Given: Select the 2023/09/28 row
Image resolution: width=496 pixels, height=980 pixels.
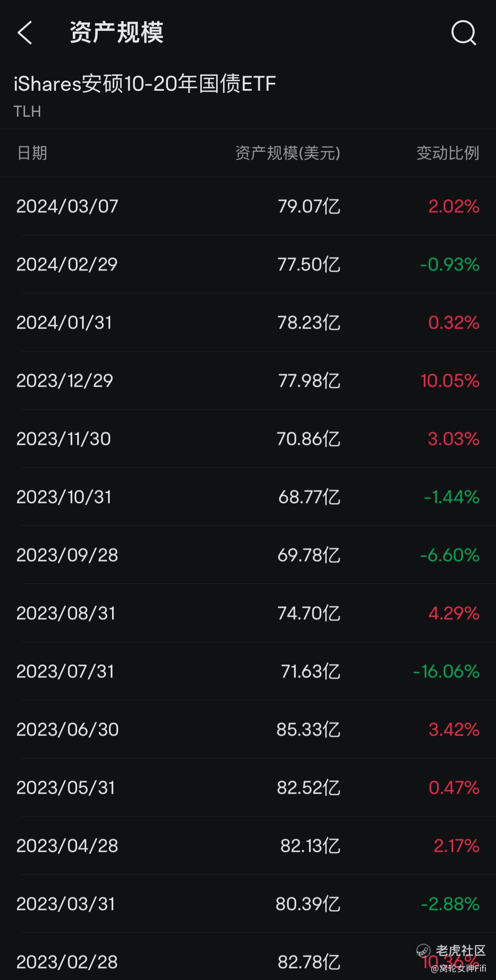Looking at the screenshot, I should pyautogui.click(x=248, y=555).
